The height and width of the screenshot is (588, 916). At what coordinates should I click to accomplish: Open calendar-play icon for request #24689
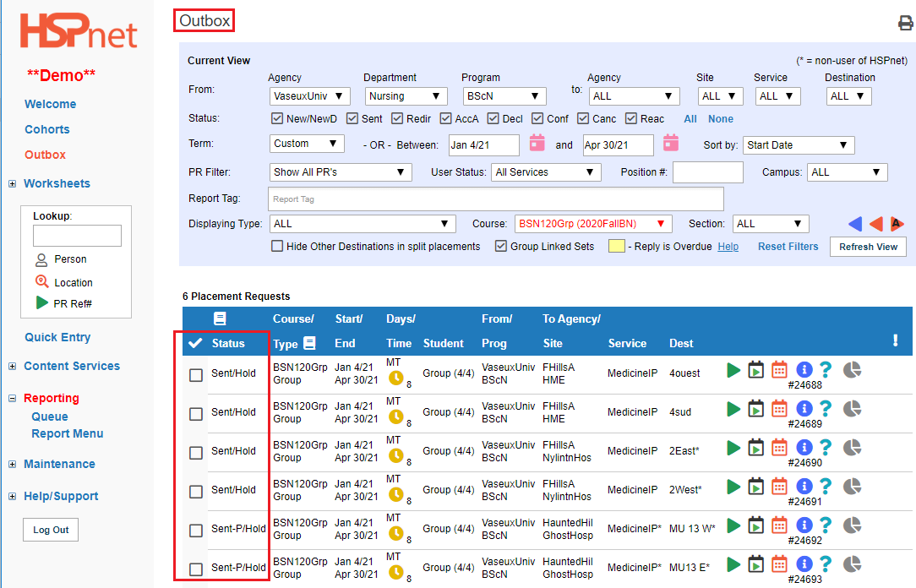point(756,409)
